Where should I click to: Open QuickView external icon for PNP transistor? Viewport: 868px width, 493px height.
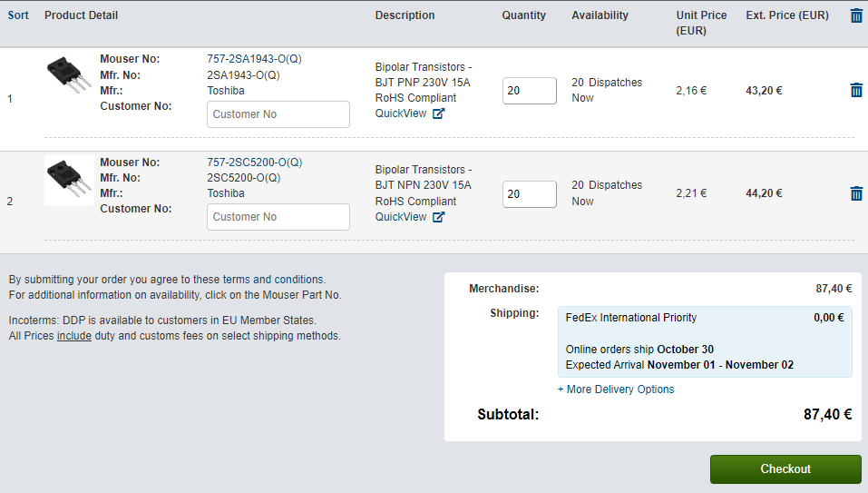coord(438,113)
